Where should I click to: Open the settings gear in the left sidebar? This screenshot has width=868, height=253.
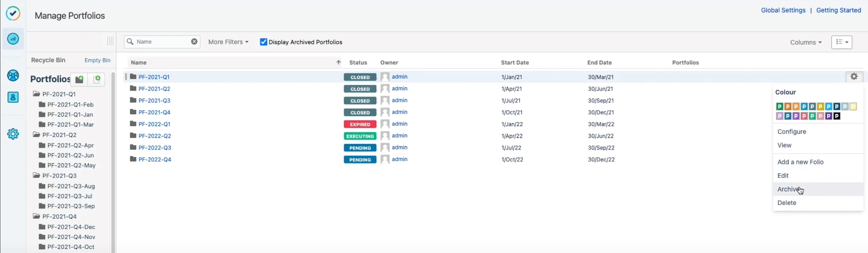13,134
